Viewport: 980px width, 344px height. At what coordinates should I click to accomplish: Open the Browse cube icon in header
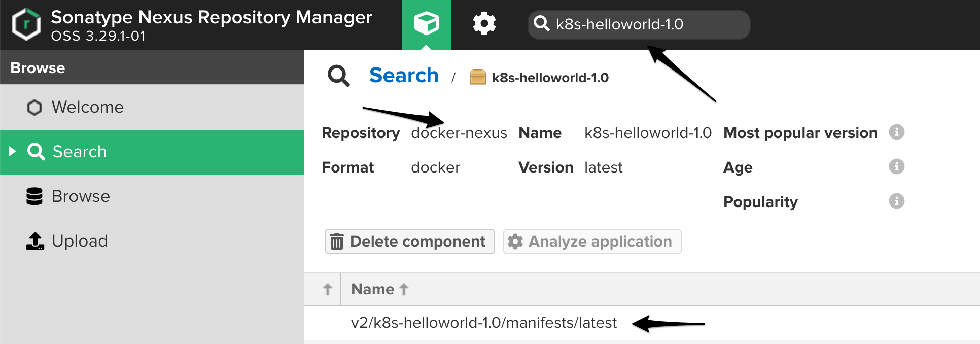(426, 24)
